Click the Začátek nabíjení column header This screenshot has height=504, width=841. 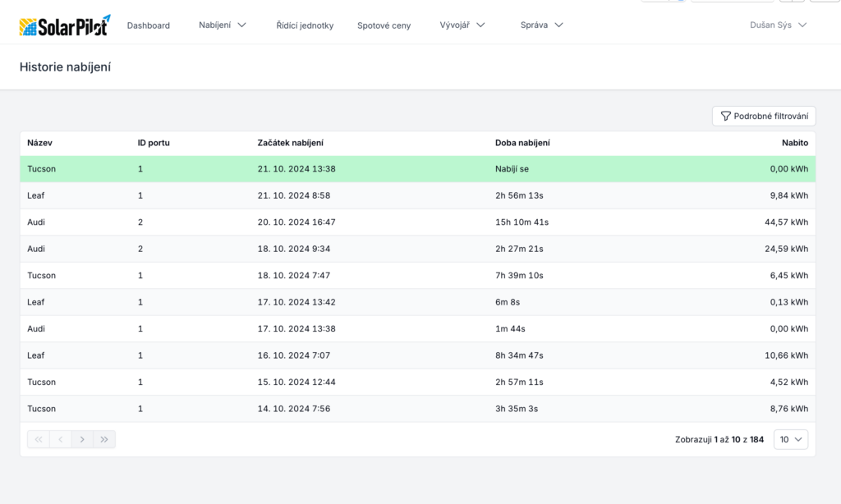pyautogui.click(x=291, y=143)
